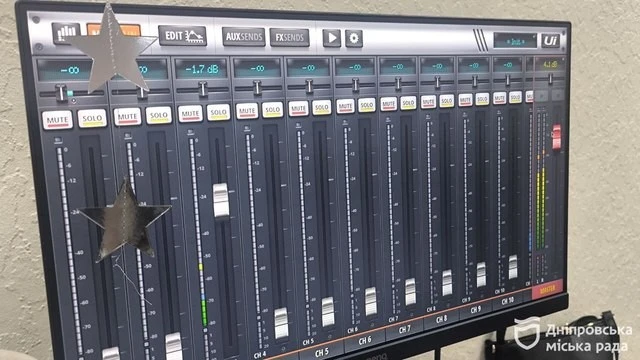Click the CH 6 pan slider knob
The width and height of the screenshot is (640, 360).
[x=356, y=85]
